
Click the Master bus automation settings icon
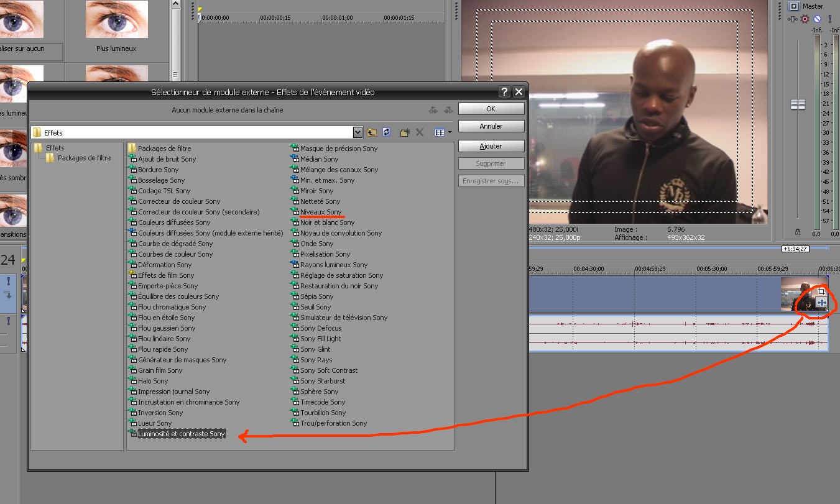(792, 19)
